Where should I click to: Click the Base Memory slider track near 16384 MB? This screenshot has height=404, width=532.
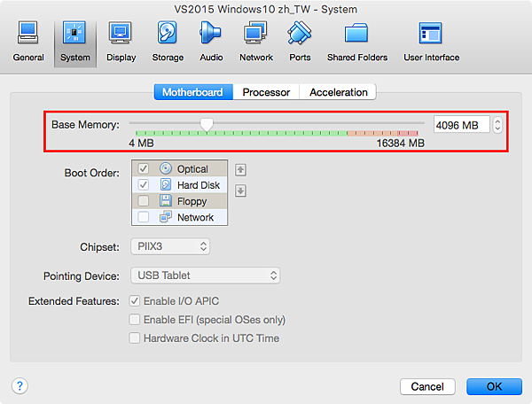pos(416,122)
